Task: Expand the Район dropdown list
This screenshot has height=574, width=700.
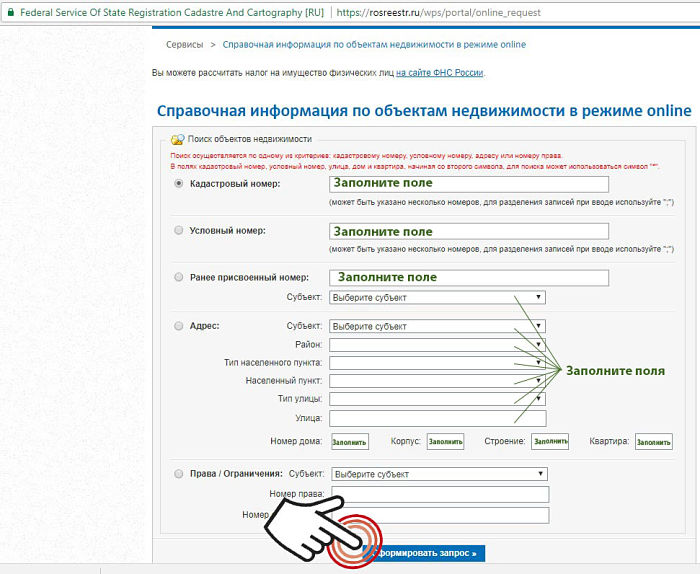Action: tap(437, 344)
